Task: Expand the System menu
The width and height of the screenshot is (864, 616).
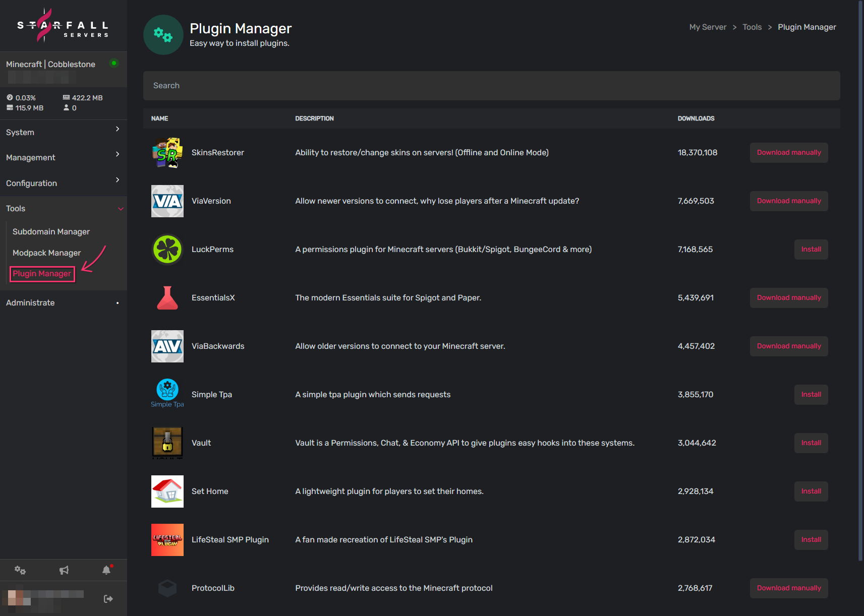Action: point(63,132)
